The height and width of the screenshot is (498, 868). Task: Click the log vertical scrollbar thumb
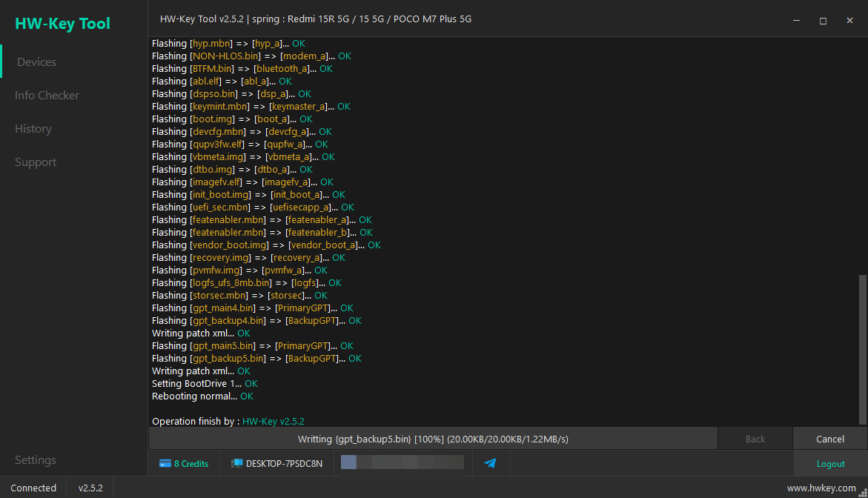pyautogui.click(x=863, y=350)
